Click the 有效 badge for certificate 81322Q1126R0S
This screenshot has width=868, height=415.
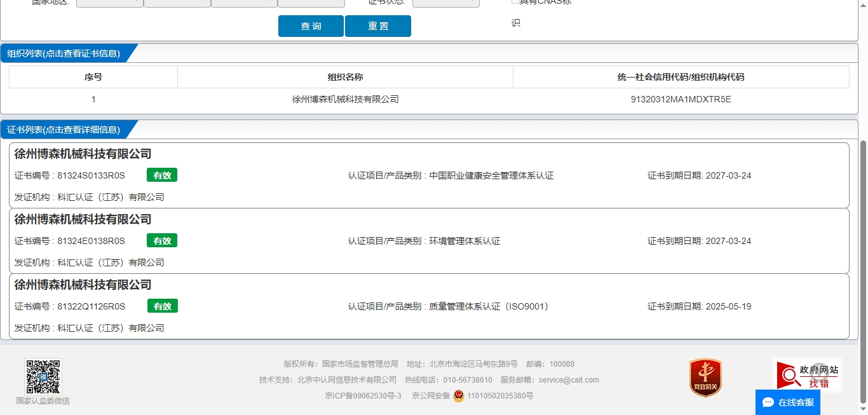[x=163, y=306]
